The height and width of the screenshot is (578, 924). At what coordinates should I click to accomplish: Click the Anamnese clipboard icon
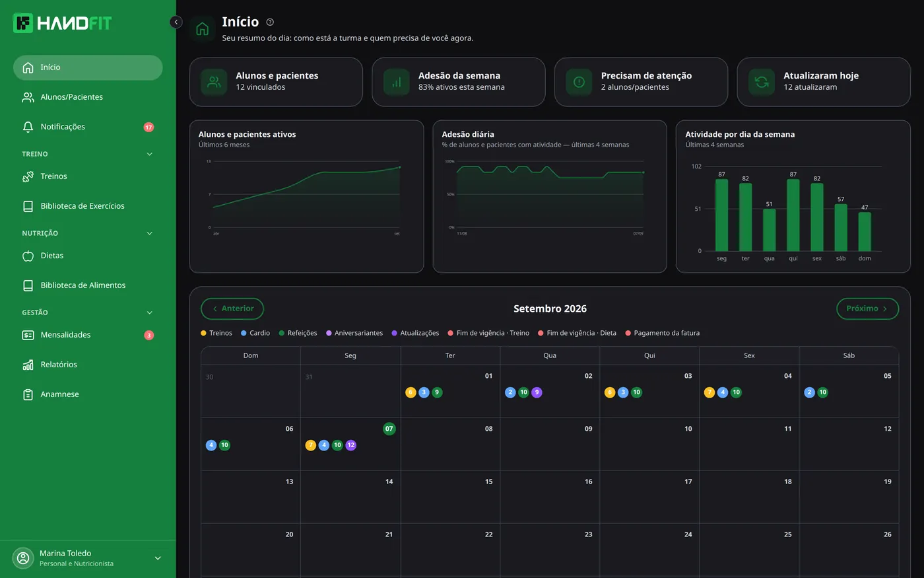tap(28, 394)
